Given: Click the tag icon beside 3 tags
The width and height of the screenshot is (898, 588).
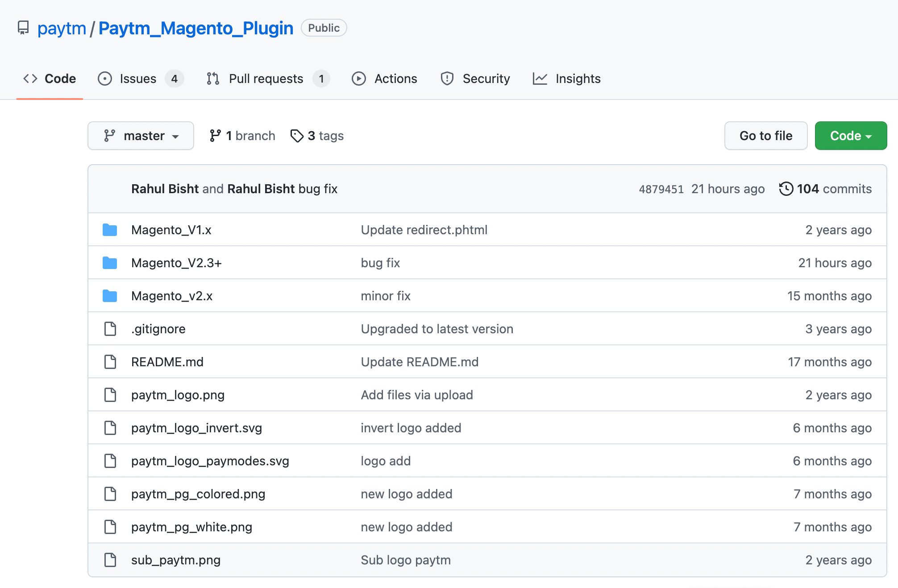Looking at the screenshot, I should [297, 136].
